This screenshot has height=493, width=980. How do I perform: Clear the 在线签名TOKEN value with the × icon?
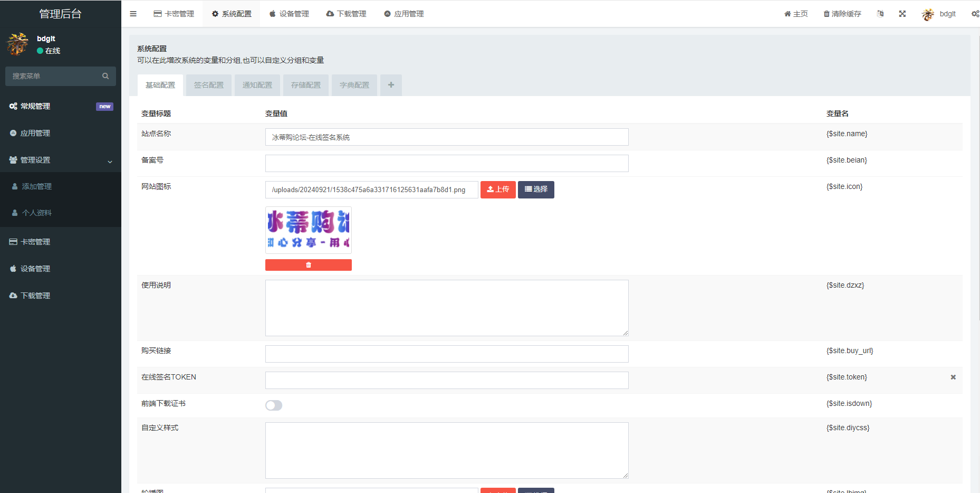(x=953, y=377)
